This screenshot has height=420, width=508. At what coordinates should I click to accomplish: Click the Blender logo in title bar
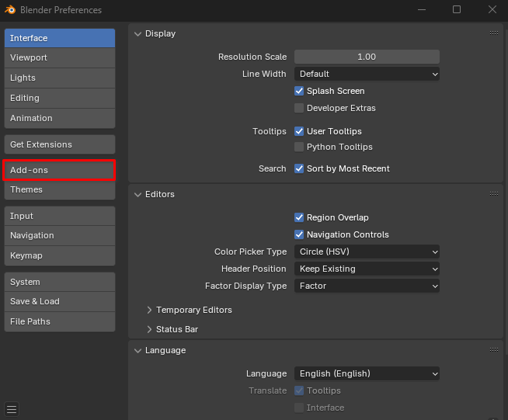(10, 10)
